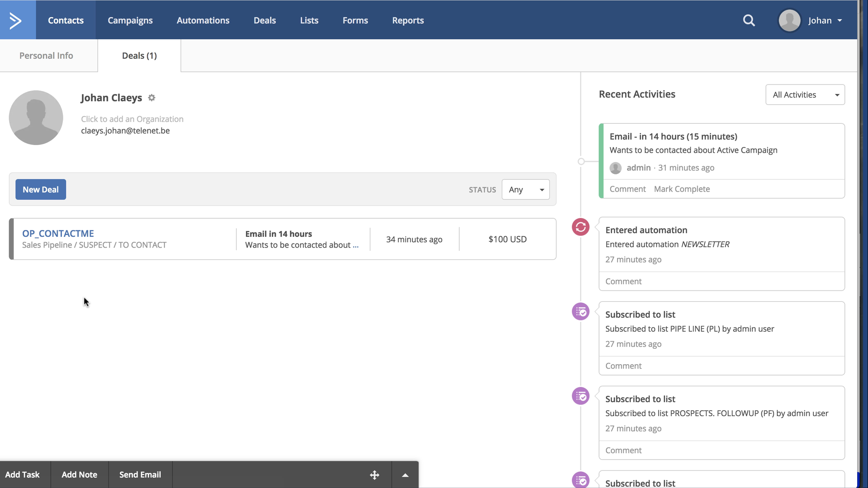Viewport: 868px width, 488px height.
Task: Click the Johan user avatar in header
Action: coord(789,20)
